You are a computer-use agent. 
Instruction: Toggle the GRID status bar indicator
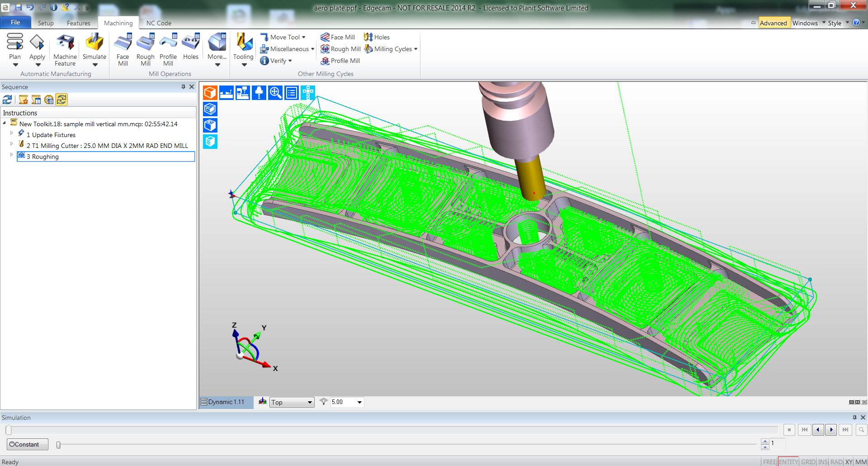pos(808,462)
